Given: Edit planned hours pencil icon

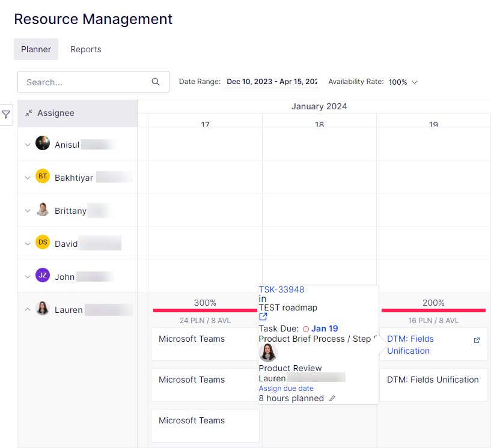Looking at the screenshot, I should (332, 398).
